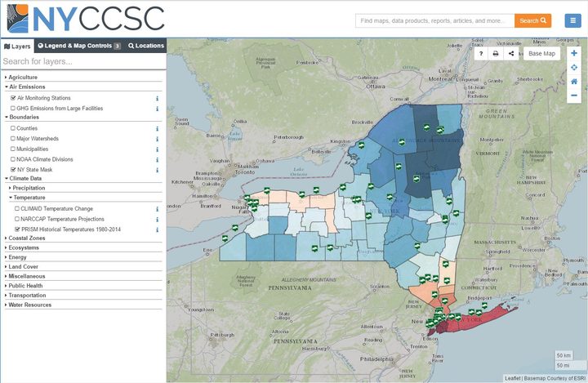
Task: Enable CLIMAID Temperature Change layer
Action: coord(17,208)
